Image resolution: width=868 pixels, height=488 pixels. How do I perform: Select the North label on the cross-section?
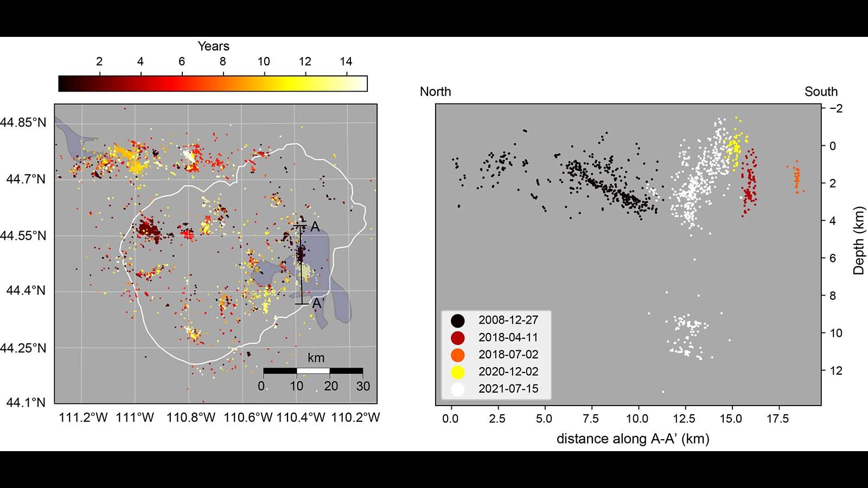pos(435,92)
